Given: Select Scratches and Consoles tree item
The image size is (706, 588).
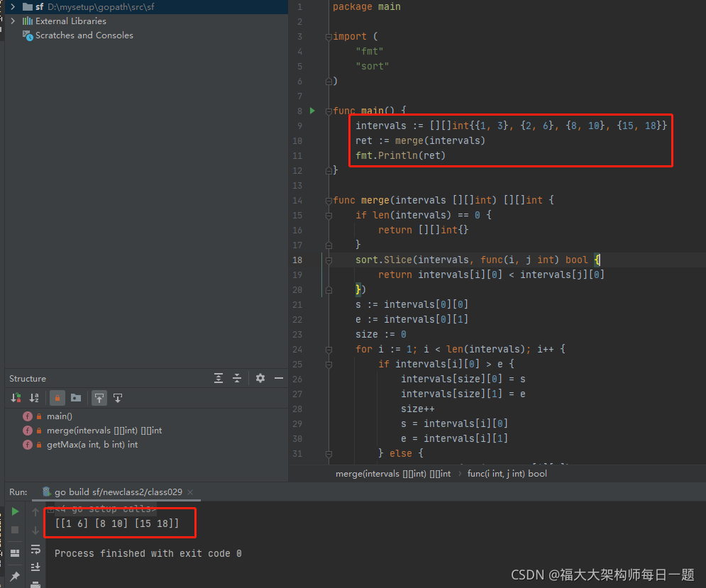Looking at the screenshot, I should click(x=84, y=35).
